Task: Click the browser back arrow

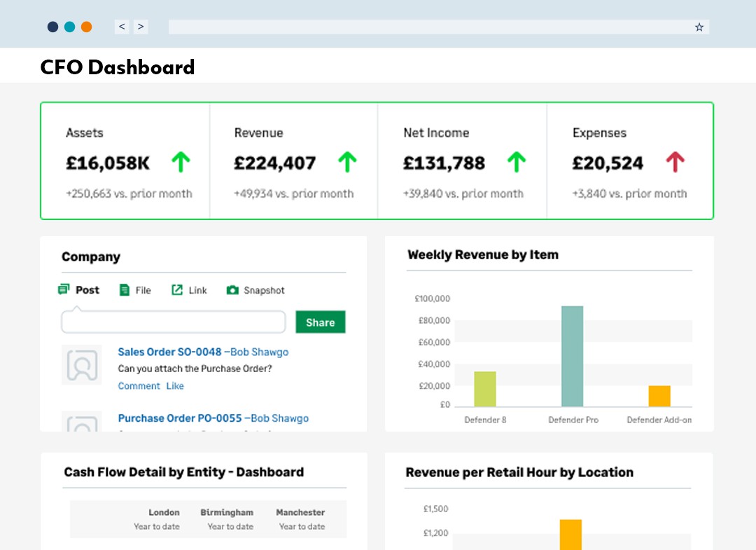Action: pos(121,26)
